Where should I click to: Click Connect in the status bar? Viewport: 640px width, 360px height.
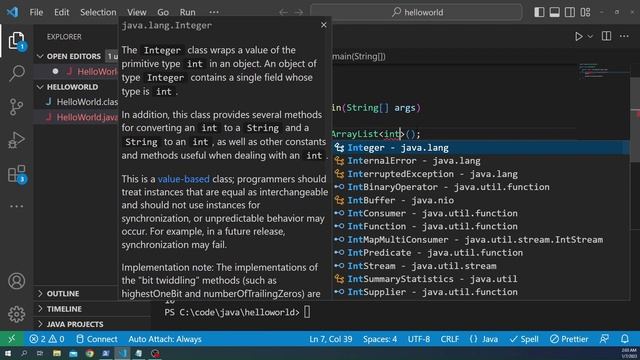point(97,339)
